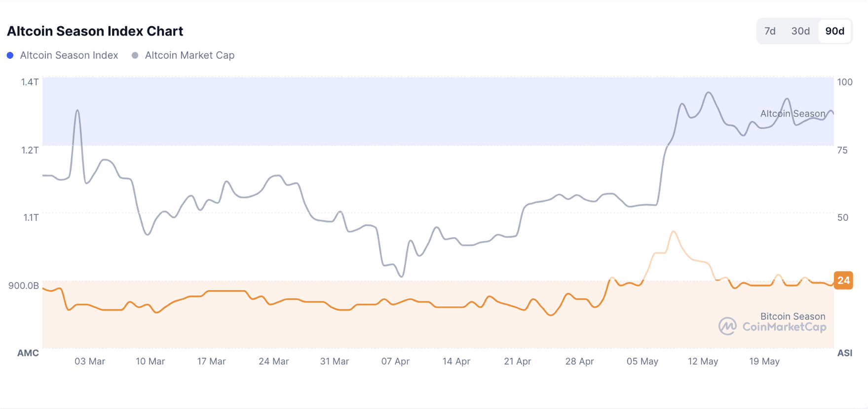Click the 07 Apr date marker
868x409 pixels.
(x=395, y=362)
